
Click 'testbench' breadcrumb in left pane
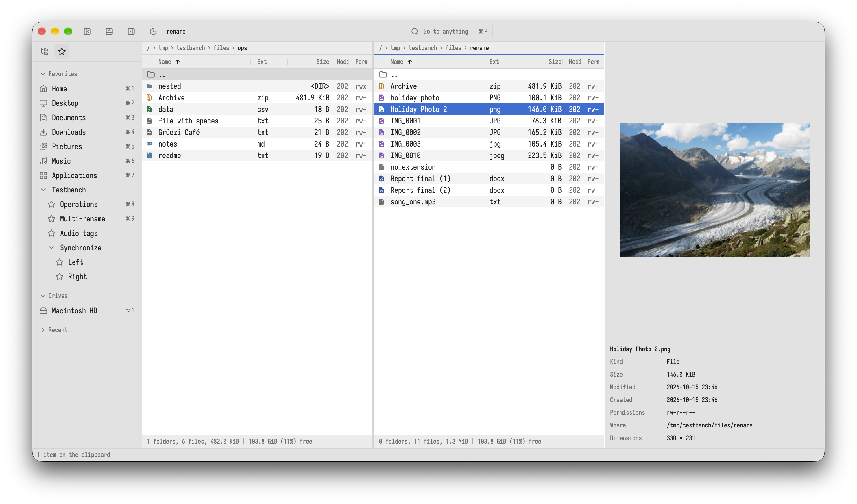point(191,48)
